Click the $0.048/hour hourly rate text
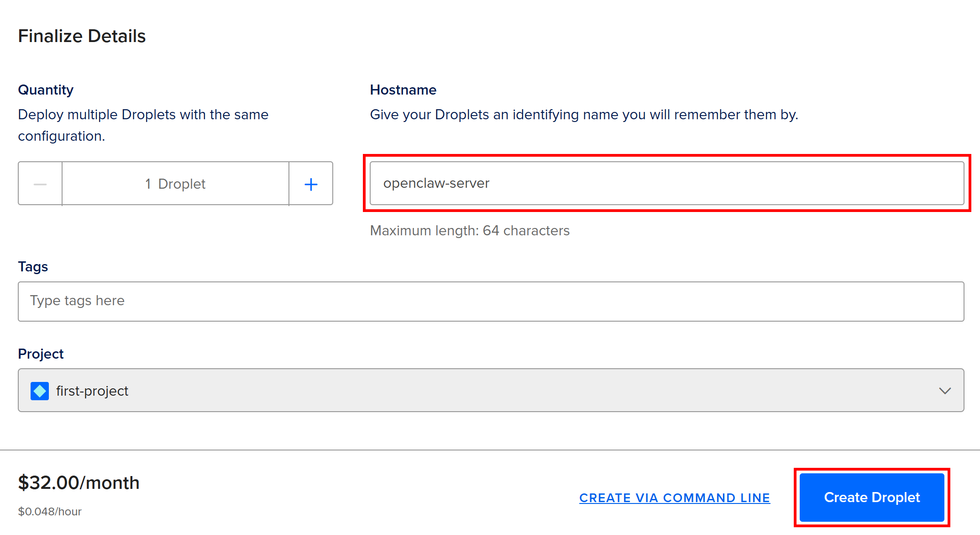Screen dimensions: 980x535 [50, 511]
